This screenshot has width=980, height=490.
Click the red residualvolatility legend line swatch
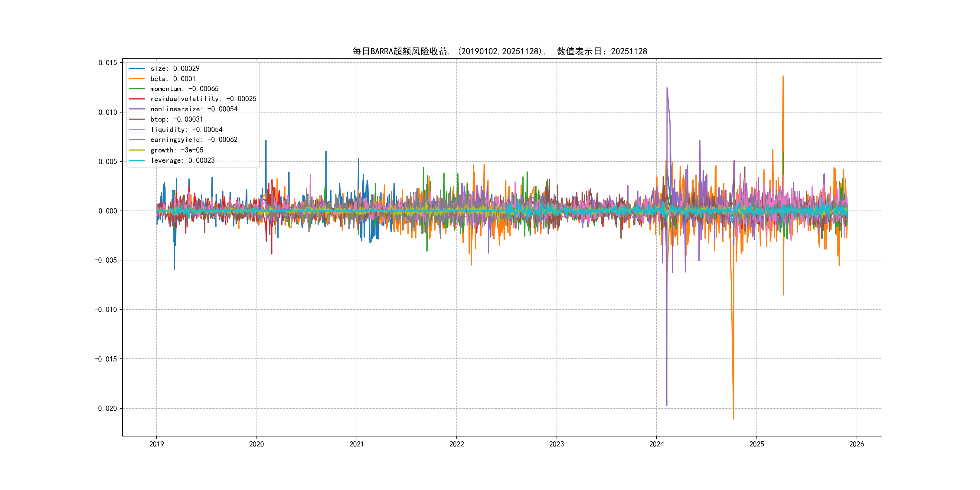point(137,99)
